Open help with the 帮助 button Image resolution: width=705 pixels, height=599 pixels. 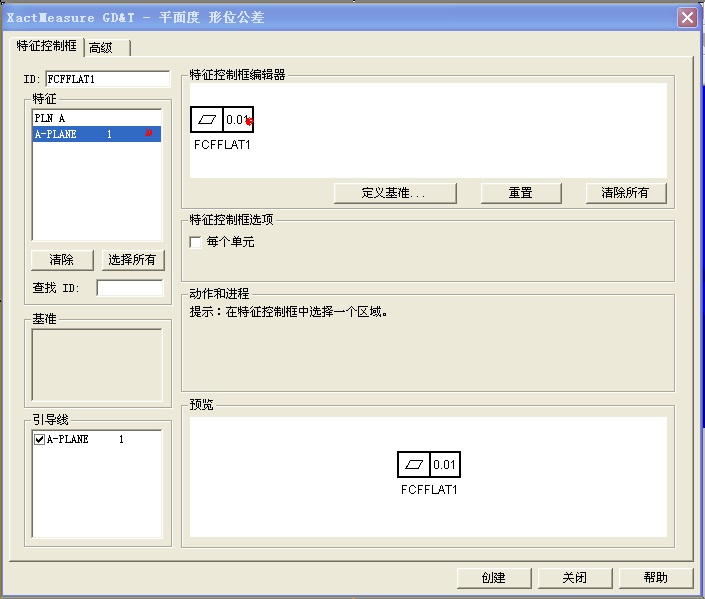point(655,578)
